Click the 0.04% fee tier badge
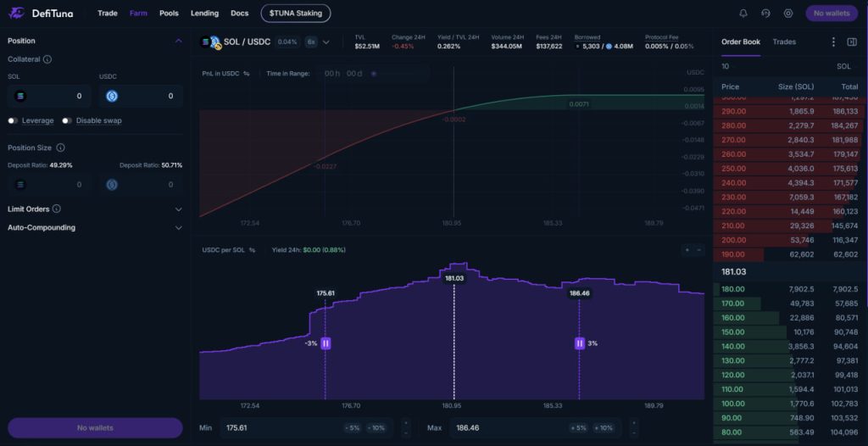The image size is (868, 446). (287, 42)
